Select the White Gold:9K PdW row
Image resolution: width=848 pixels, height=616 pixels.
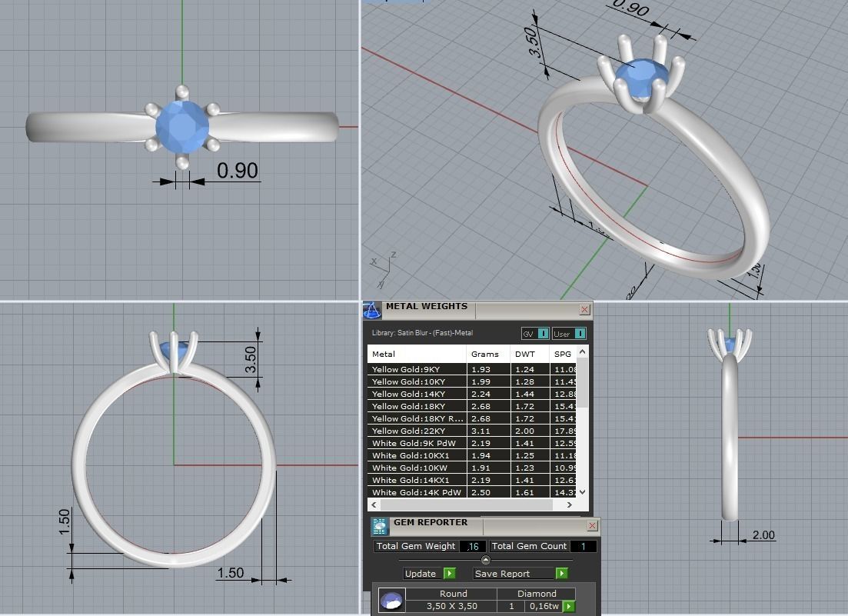point(472,443)
